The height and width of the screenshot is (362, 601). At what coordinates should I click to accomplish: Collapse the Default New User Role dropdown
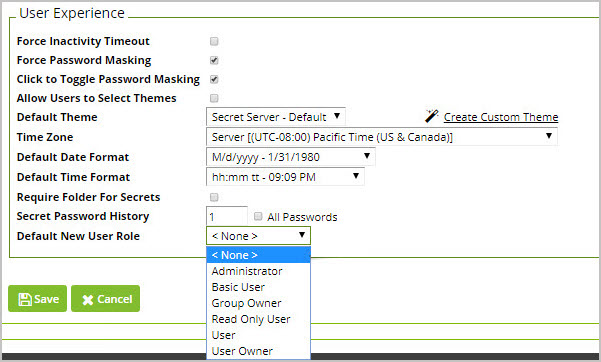258,235
